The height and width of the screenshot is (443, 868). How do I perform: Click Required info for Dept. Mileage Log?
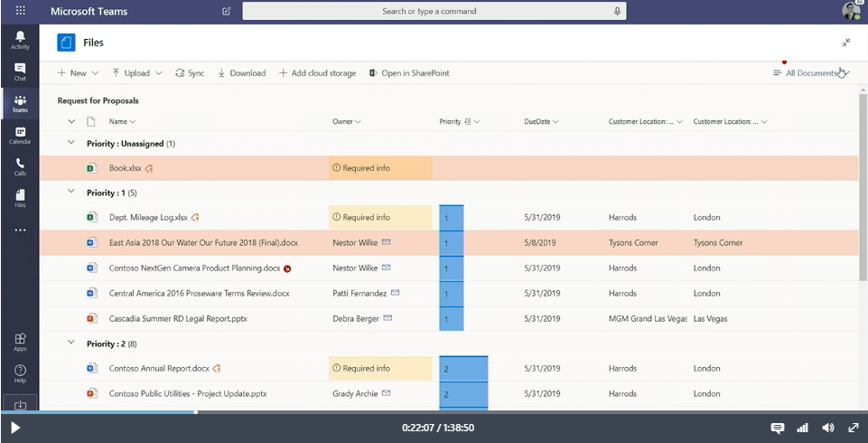[380, 218]
